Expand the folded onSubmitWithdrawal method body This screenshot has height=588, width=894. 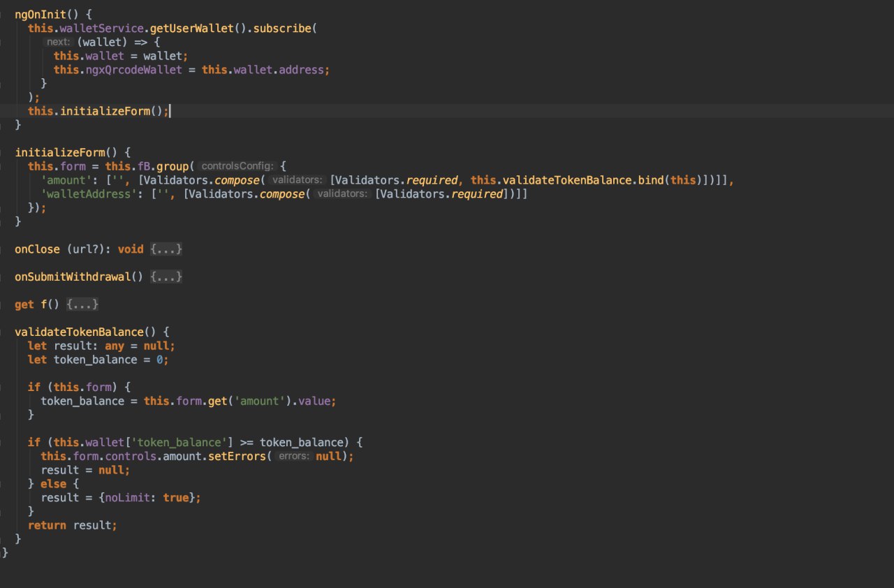166,277
